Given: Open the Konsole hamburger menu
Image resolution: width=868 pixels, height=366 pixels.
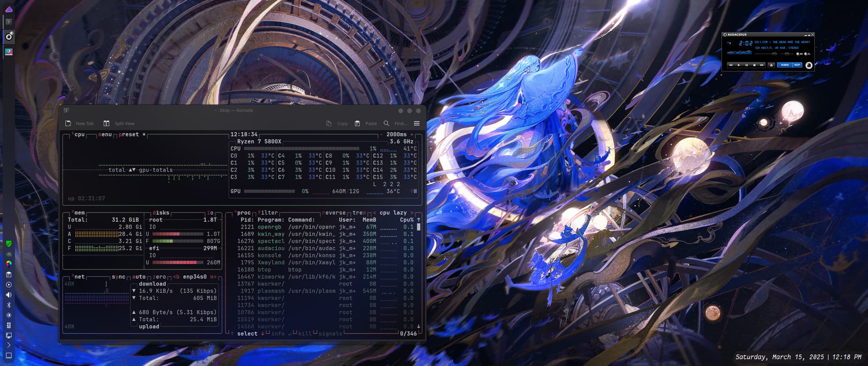Looking at the screenshot, I should coord(417,123).
